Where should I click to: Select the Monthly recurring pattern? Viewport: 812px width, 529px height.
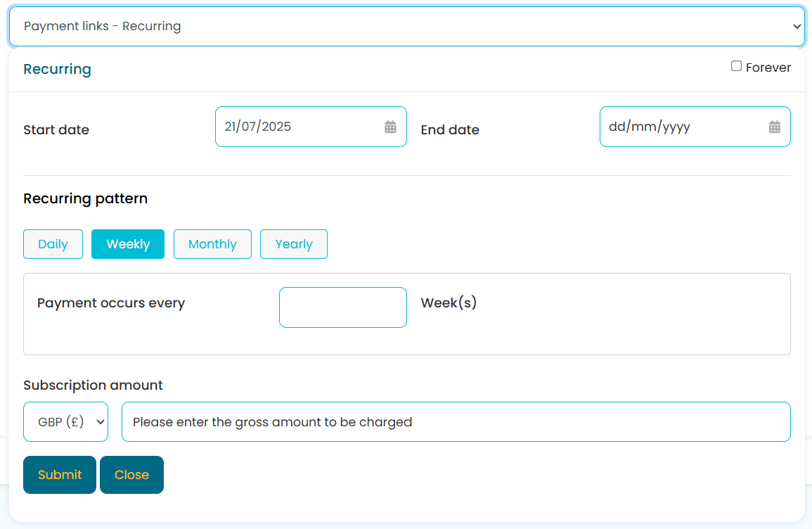tap(212, 244)
